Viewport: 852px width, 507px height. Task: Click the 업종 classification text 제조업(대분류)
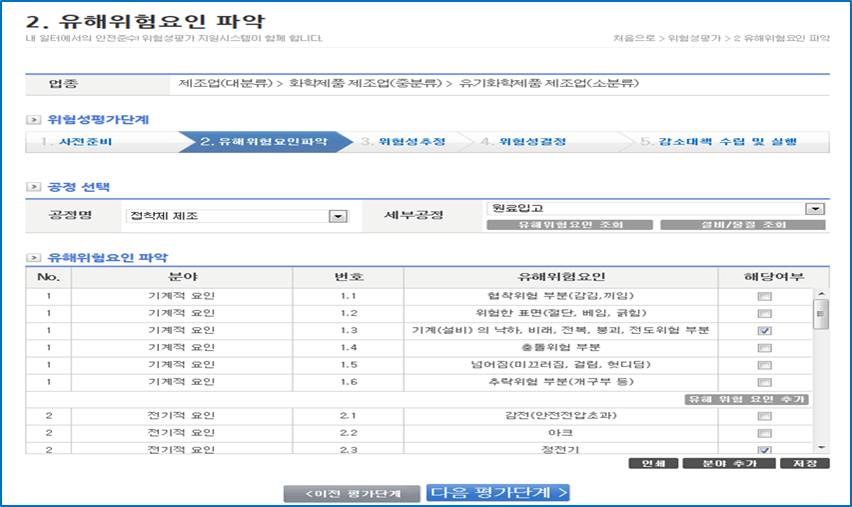(225, 84)
